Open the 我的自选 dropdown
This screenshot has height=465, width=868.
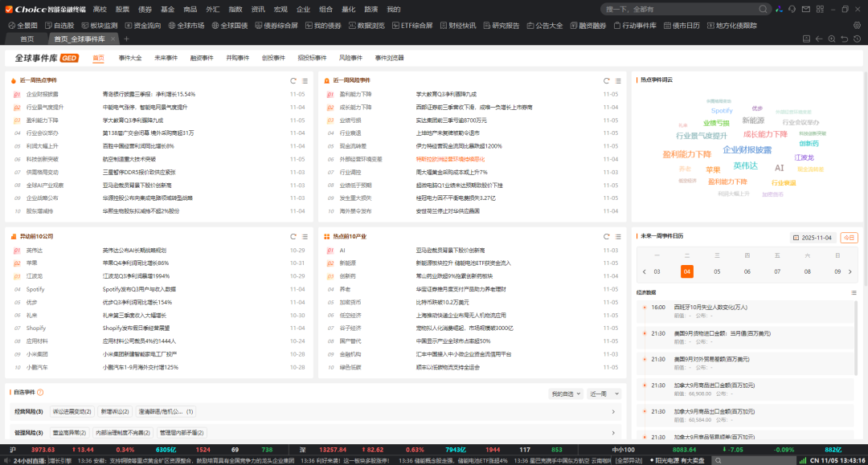(x=566, y=394)
